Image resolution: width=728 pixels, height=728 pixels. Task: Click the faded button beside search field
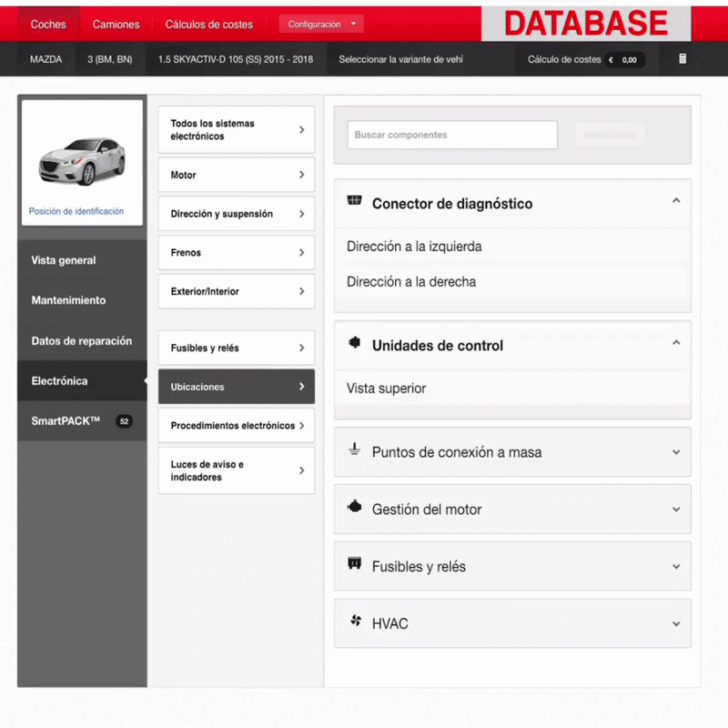[x=610, y=135]
